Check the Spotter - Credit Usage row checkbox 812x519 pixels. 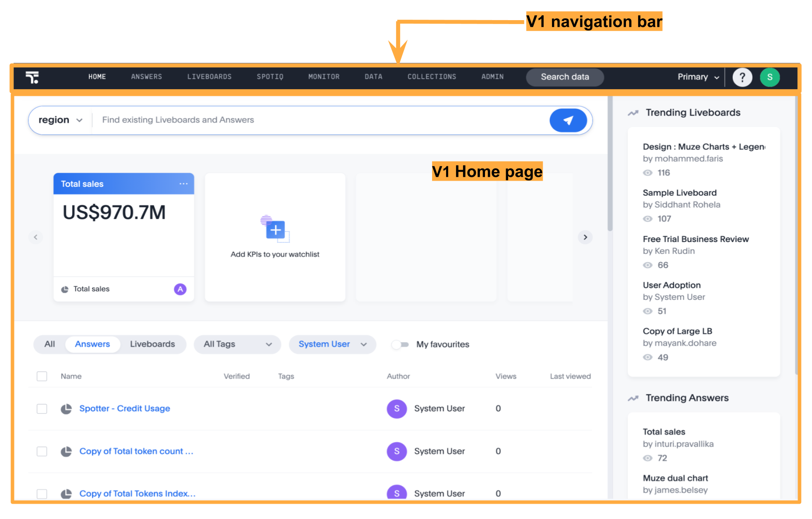pyautogui.click(x=42, y=409)
